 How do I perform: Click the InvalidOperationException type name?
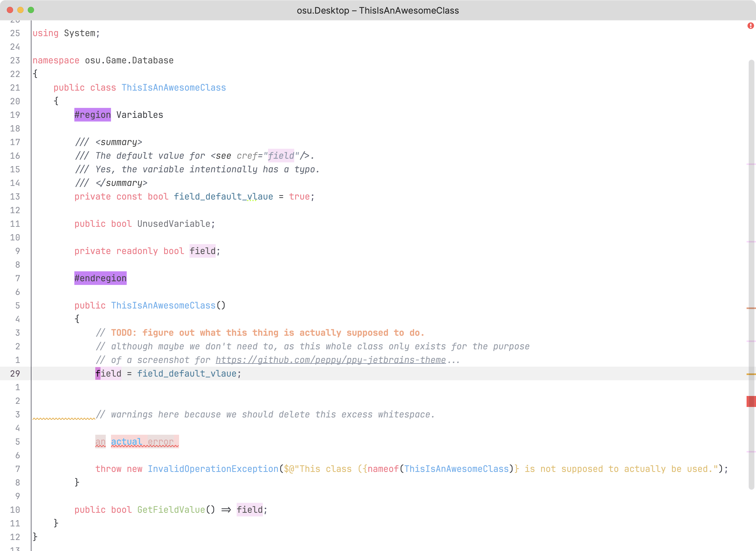click(213, 469)
